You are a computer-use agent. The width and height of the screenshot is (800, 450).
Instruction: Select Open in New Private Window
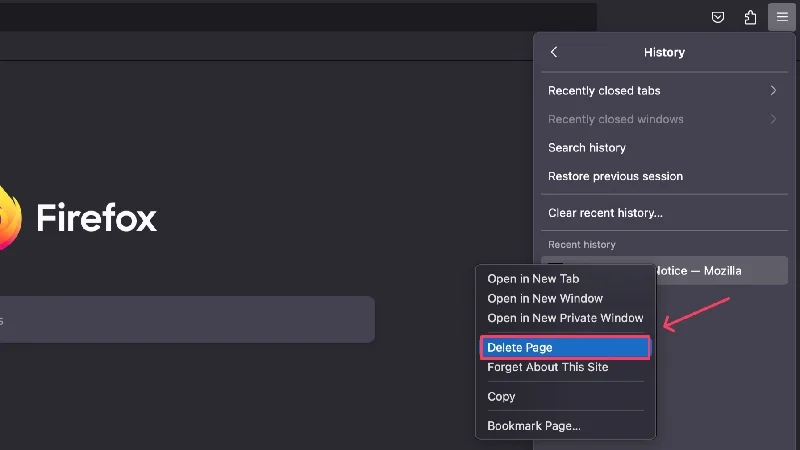coord(565,318)
